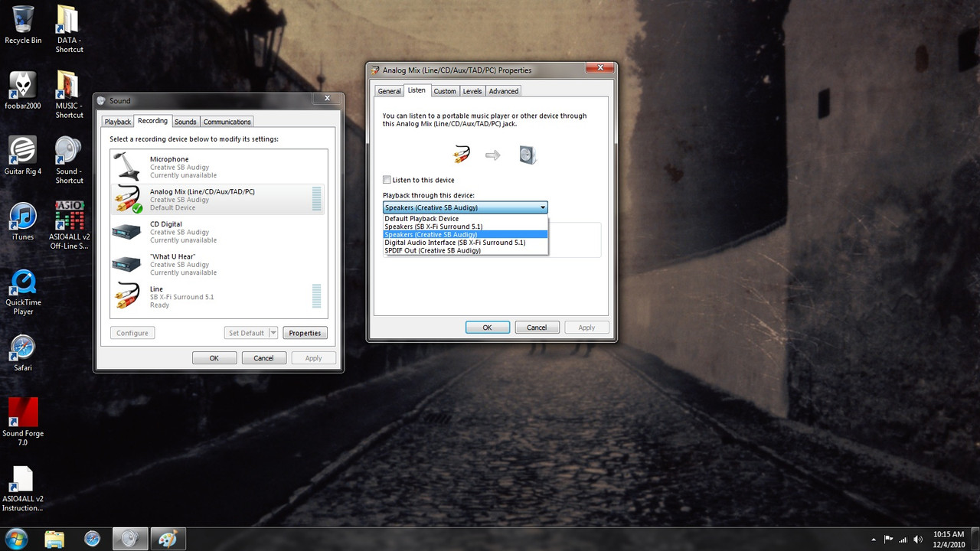The image size is (980, 551).
Task: Select Analog Mix (Line/CD/Aux/TAD/PC) device
Action: [218, 199]
